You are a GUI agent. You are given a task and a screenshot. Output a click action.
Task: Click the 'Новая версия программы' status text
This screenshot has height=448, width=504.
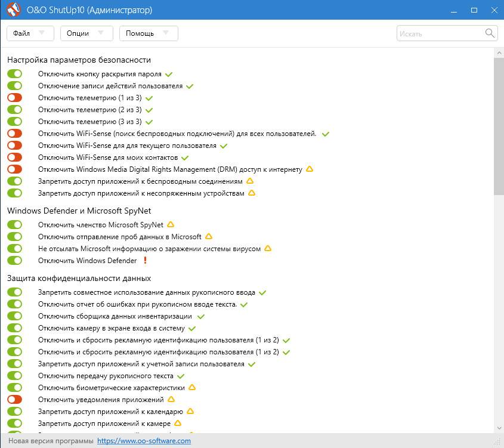pyautogui.click(x=51, y=441)
